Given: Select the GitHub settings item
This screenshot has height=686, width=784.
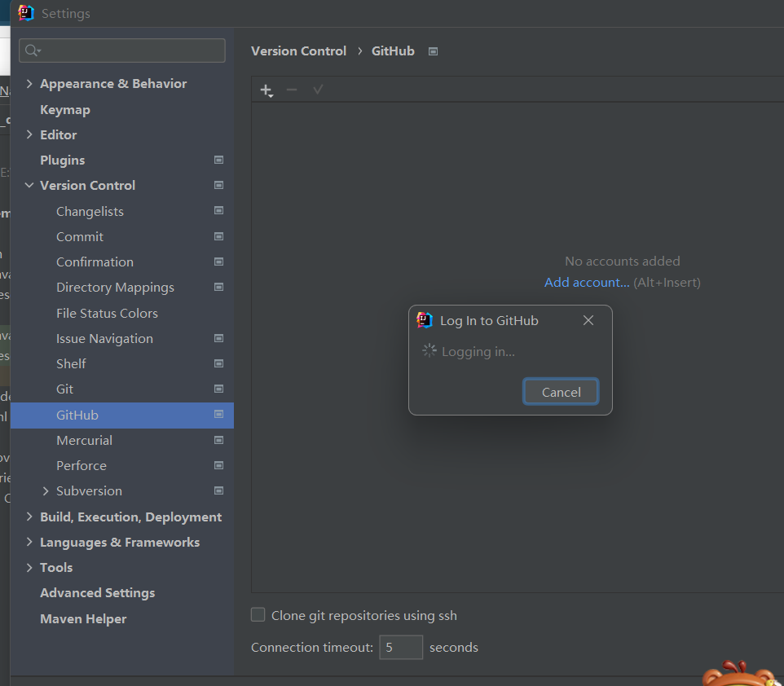Looking at the screenshot, I should click(122, 415).
